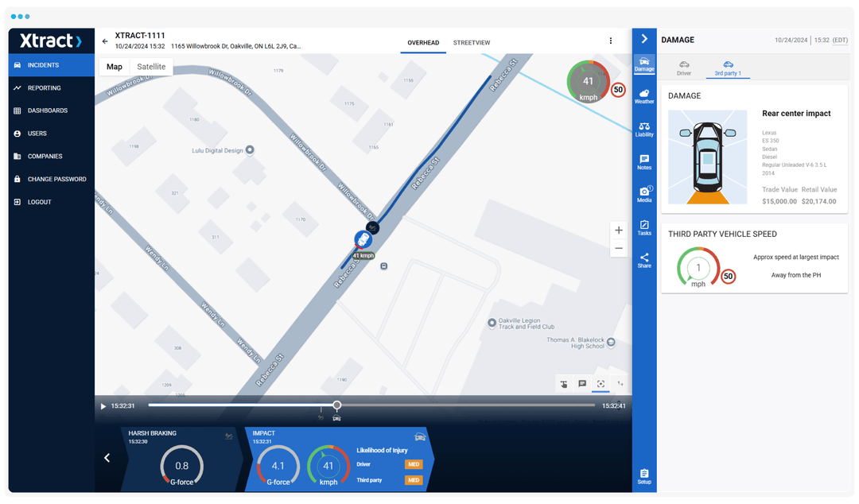Expand previous events with left chevron

[107, 458]
